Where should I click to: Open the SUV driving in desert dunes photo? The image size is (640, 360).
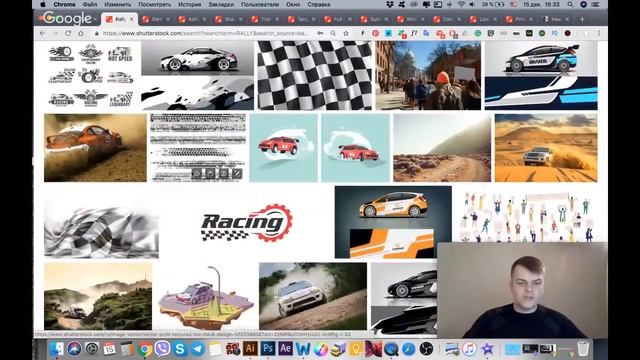pos(546,148)
